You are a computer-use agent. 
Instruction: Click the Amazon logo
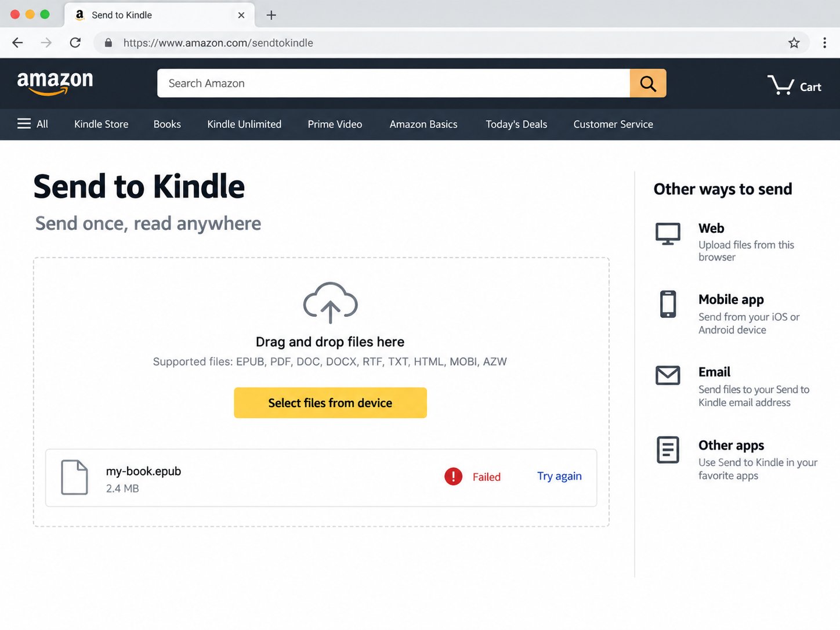coord(55,83)
